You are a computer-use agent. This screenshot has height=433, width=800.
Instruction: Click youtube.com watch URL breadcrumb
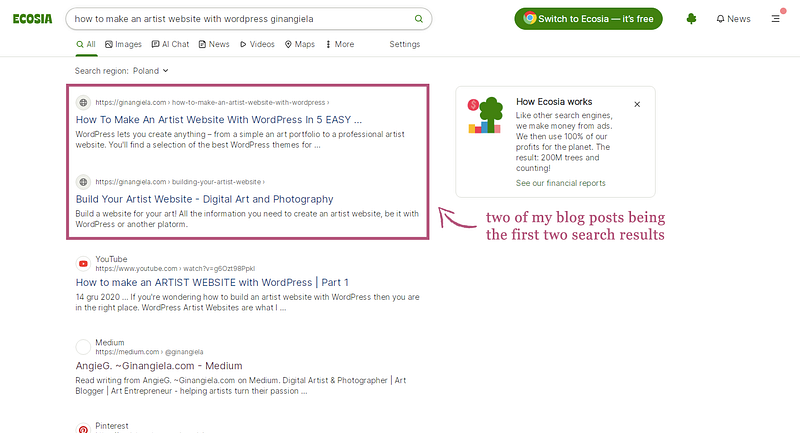point(174,269)
